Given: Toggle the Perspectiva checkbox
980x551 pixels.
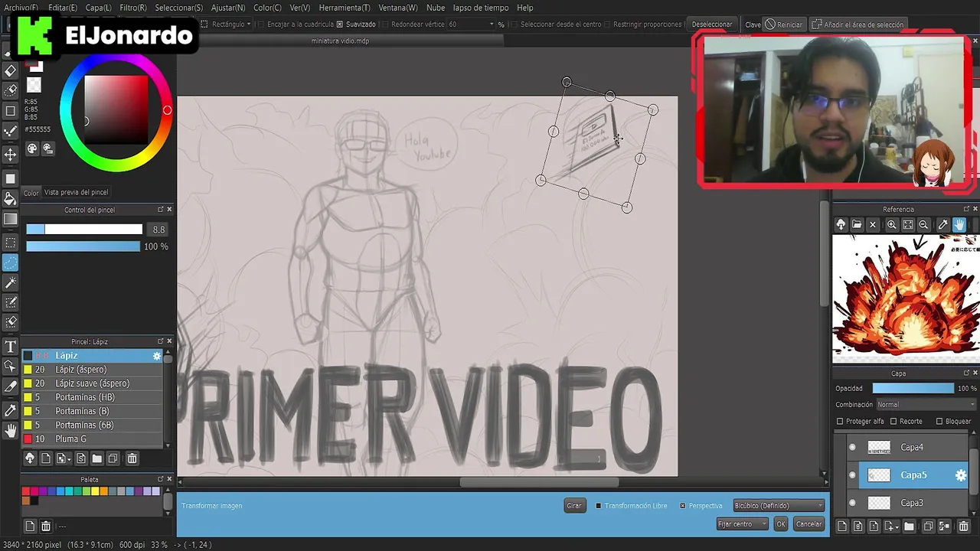Looking at the screenshot, I should (x=683, y=506).
